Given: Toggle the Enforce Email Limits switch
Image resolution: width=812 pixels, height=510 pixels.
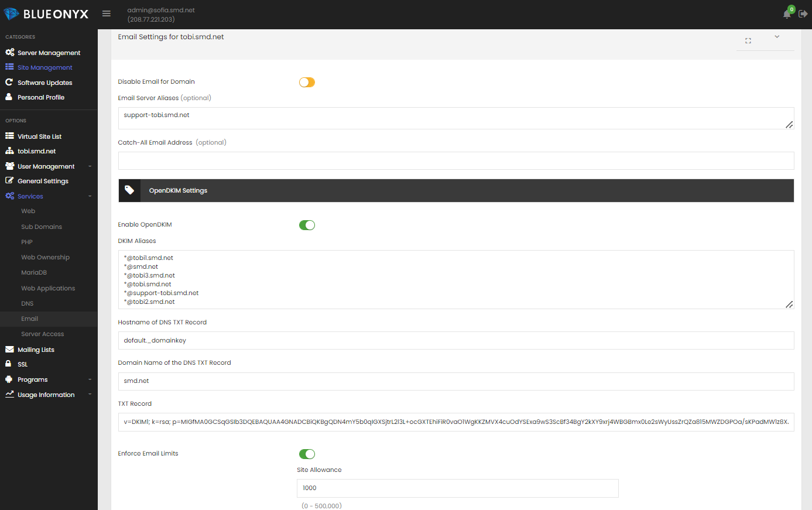Looking at the screenshot, I should [307, 454].
